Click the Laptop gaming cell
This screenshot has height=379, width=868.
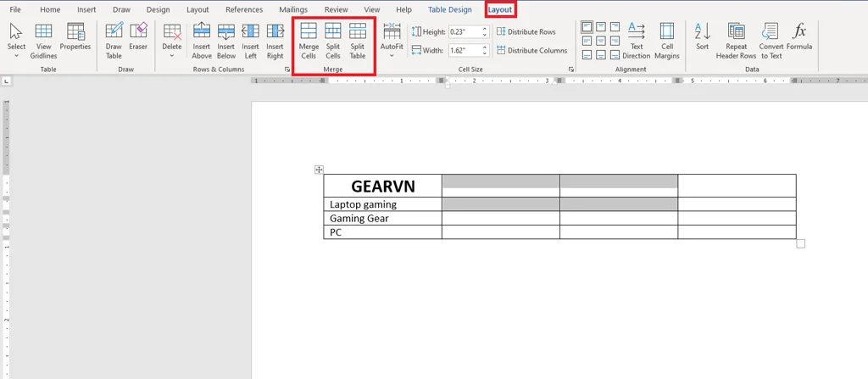coord(382,203)
